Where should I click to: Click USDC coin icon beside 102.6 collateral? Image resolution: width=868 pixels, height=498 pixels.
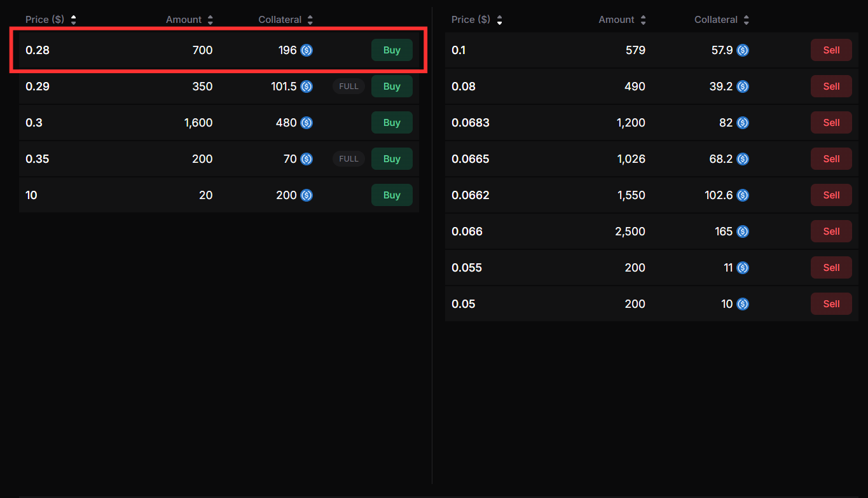743,195
